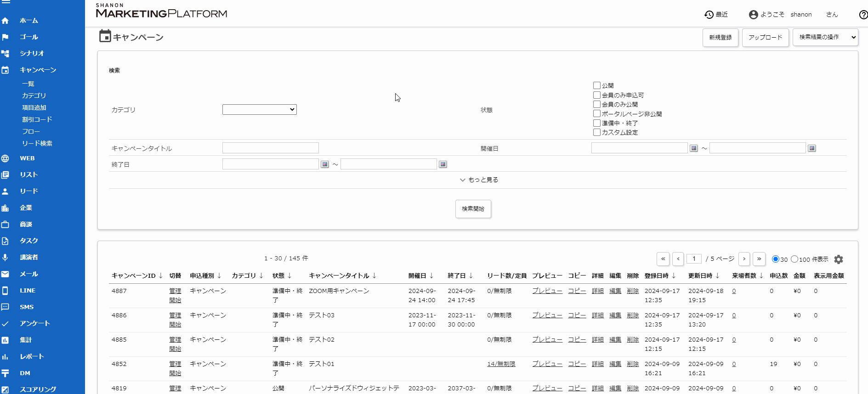This screenshot has width=868, height=394.
Task: Select the 100 items per page radio
Action: [794, 259]
